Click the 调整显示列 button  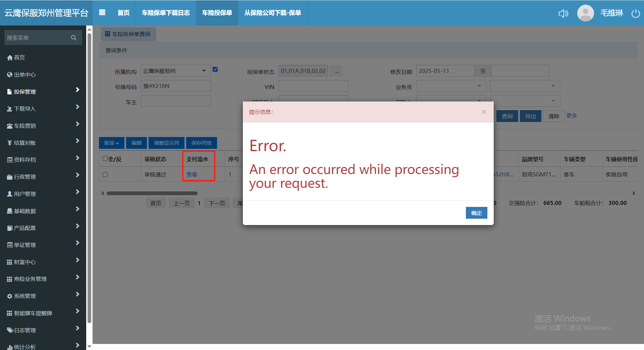[166, 143]
